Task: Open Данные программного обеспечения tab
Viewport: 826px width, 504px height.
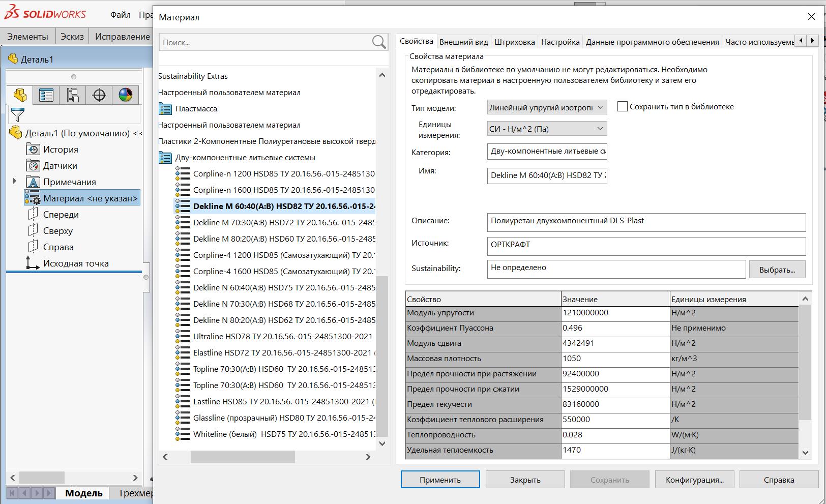Action: tap(652, 42)
